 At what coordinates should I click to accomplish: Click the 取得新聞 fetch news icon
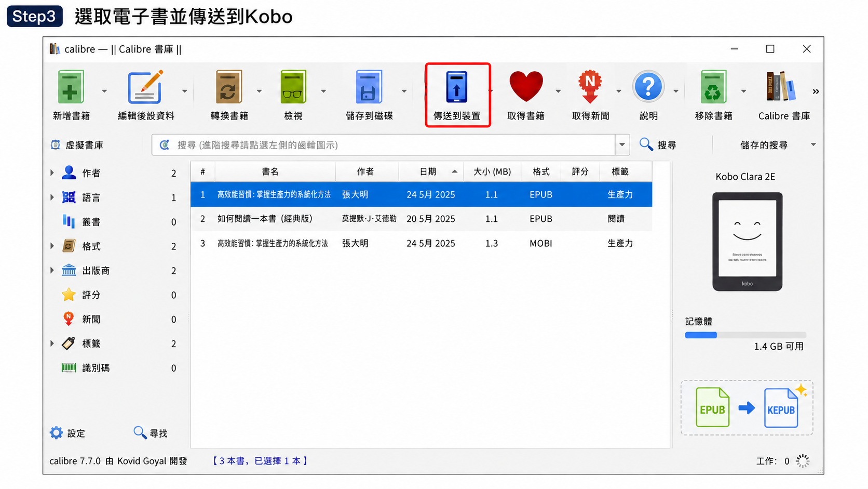coord(590,87)
